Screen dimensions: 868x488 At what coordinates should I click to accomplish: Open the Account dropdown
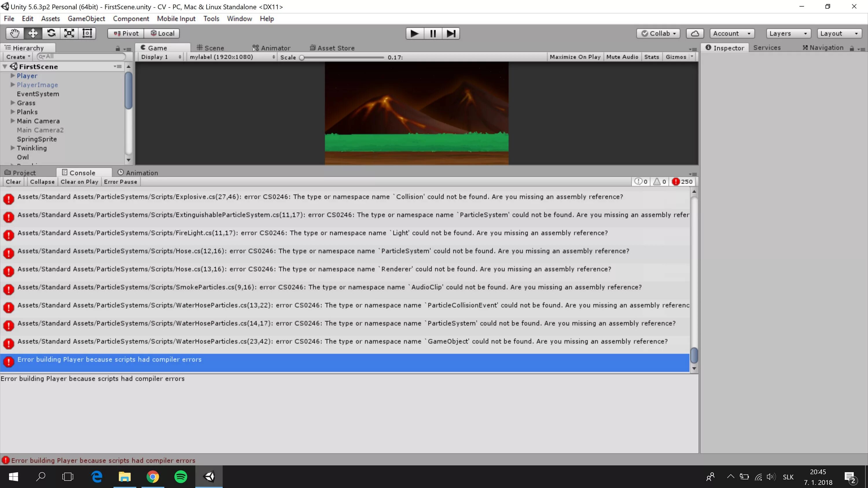[732, 33]
